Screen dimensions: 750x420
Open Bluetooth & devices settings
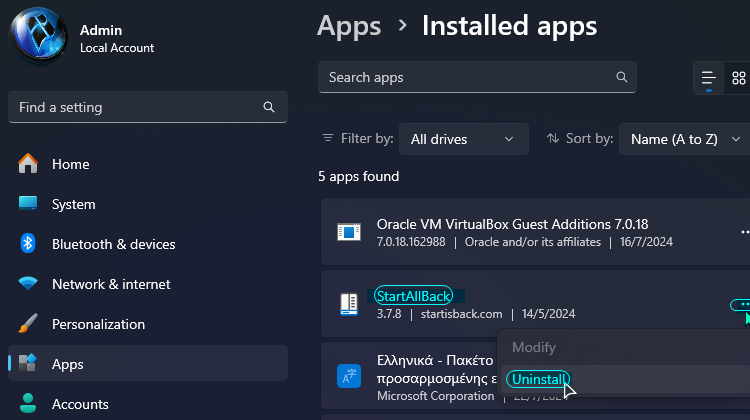tap(148, 244)
